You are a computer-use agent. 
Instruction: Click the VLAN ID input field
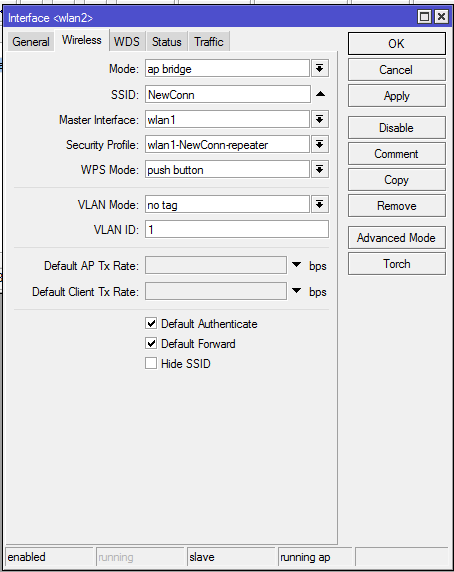[237, 229]
